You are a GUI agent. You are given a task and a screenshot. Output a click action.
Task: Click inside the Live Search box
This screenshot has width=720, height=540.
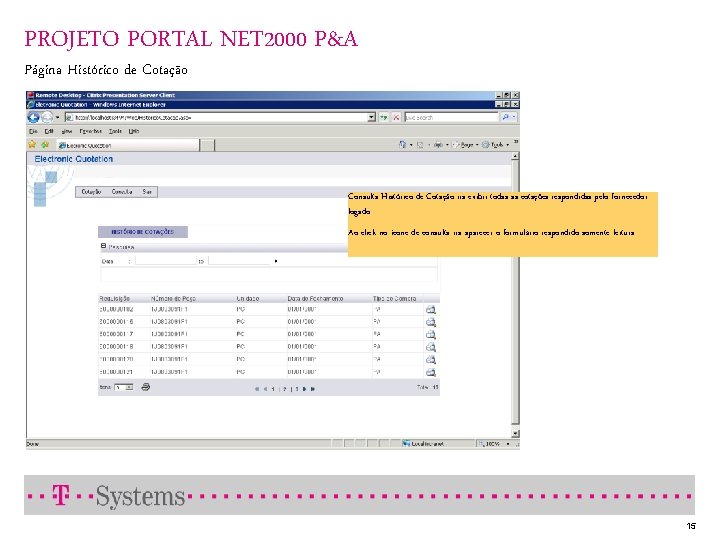[451, 118]
